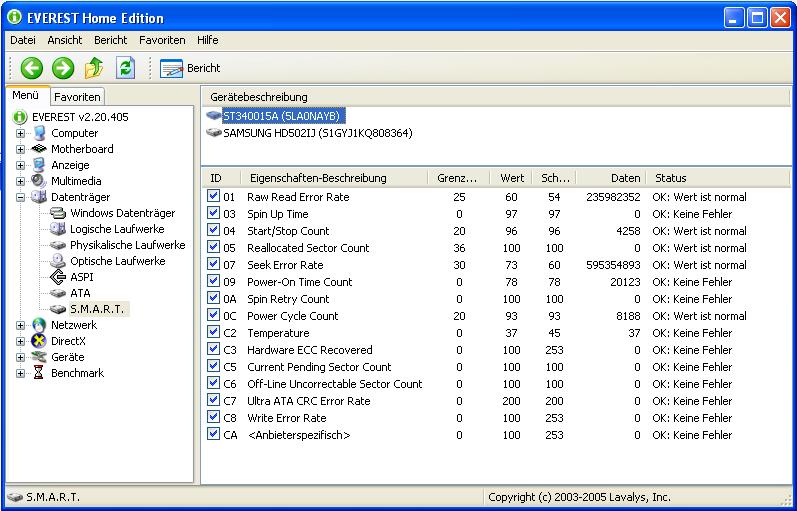Expand the Motherboard tree node
The height and width of the screenshot is (511, 797).
click(20, 149)
